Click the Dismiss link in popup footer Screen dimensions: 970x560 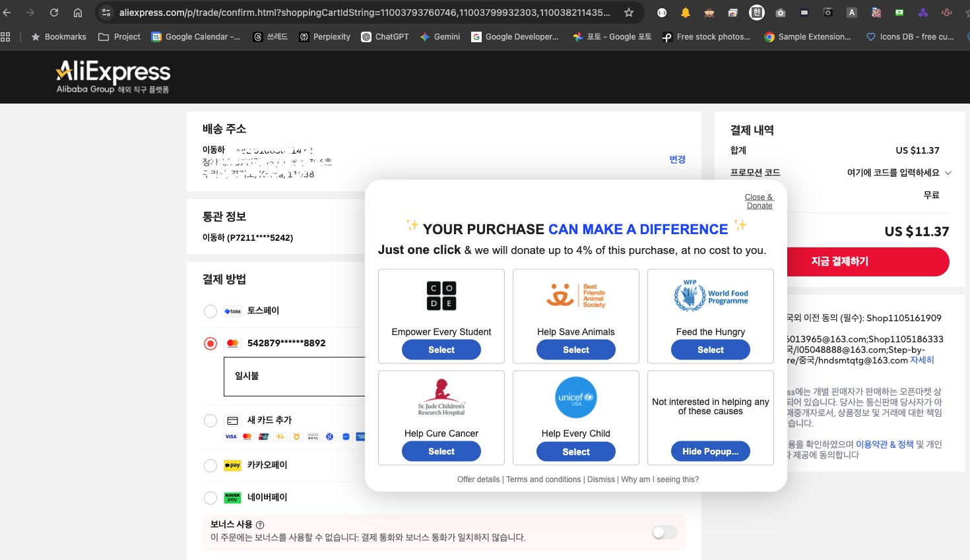601,480
